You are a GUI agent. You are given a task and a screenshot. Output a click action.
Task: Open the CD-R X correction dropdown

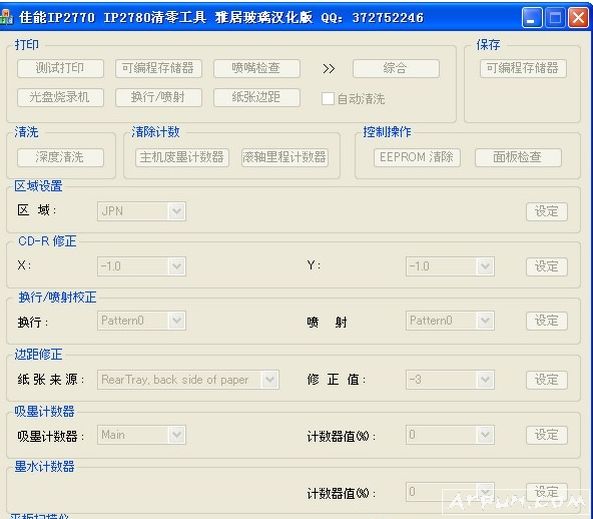(x=141, y=266)
